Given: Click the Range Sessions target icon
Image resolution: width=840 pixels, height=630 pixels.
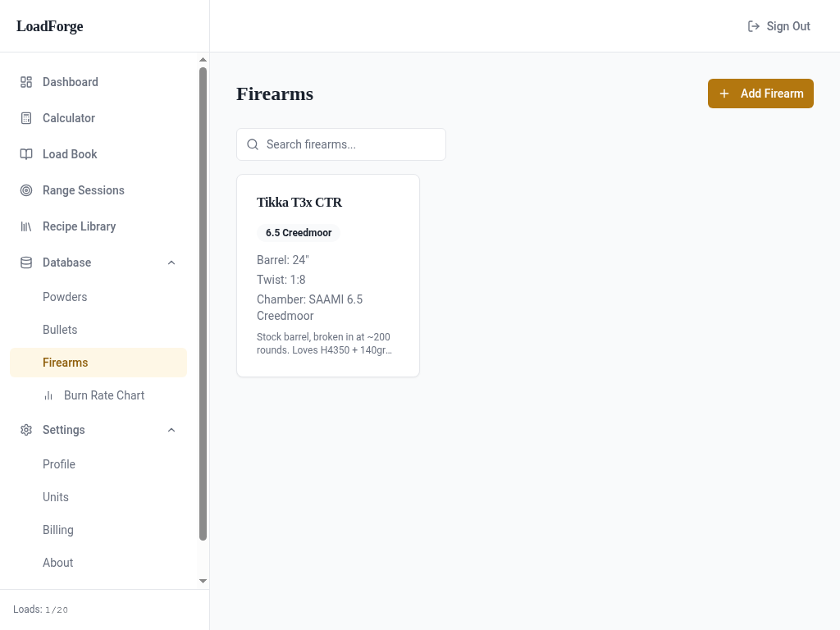Looking at the screenshot, I should [x=26, y=190].
